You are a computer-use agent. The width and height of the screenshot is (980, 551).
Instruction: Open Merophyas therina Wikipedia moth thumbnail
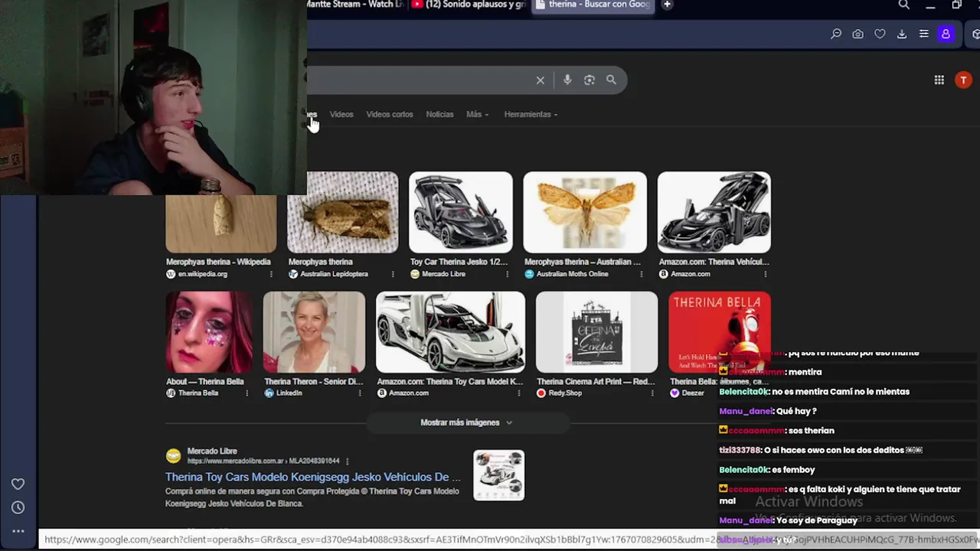pyautogui.click(x=221, y=223)
